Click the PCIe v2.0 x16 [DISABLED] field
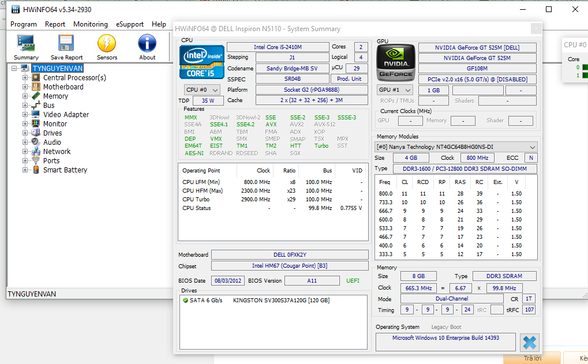The image size is (588, 364). click(477, 79)
